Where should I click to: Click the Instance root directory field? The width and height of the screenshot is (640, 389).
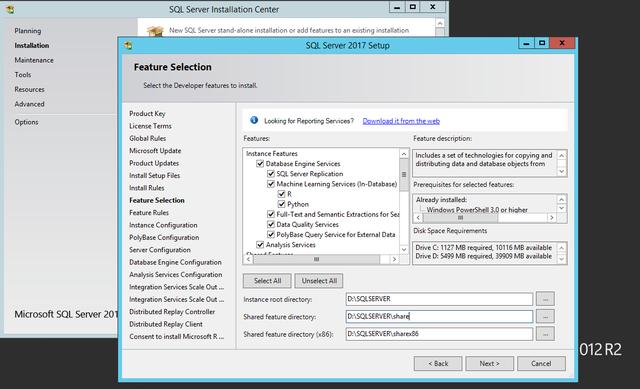point(439,299)
